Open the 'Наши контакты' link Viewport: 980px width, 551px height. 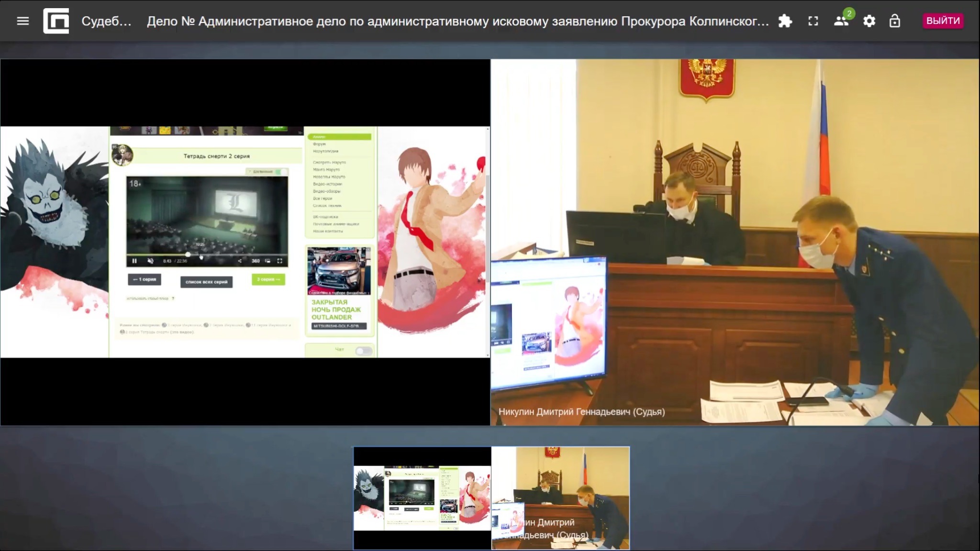(328, 231)
